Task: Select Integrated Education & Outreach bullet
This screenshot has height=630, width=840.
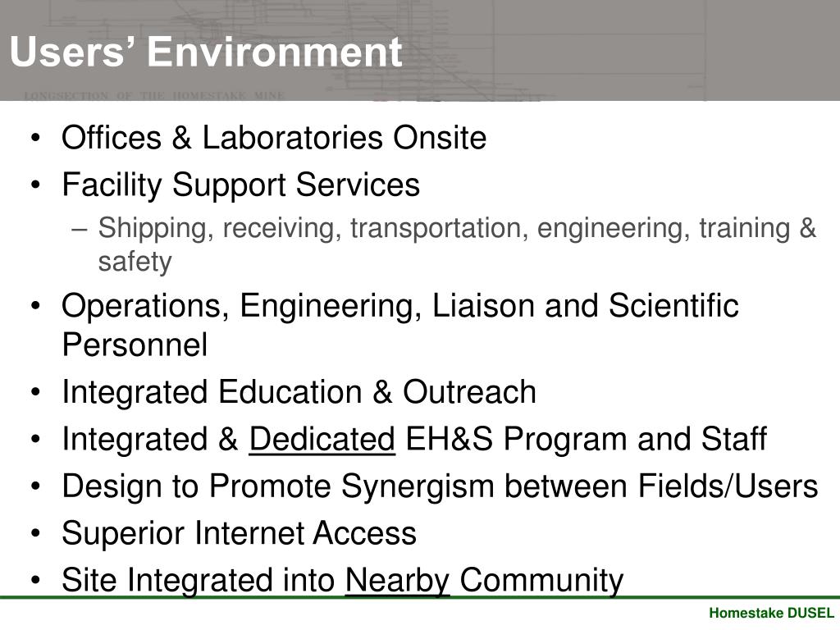Action: pyautogui.click(x=299, y=391)
